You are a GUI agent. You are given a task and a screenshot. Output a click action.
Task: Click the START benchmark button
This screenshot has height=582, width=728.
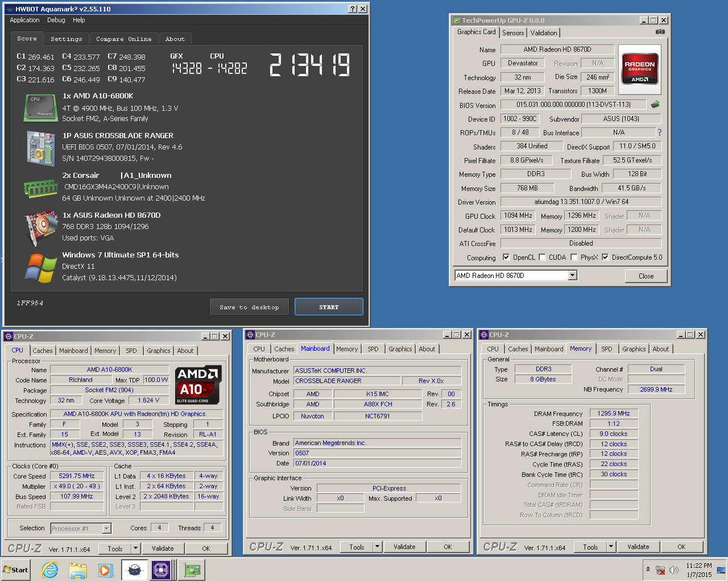point(329,307)
